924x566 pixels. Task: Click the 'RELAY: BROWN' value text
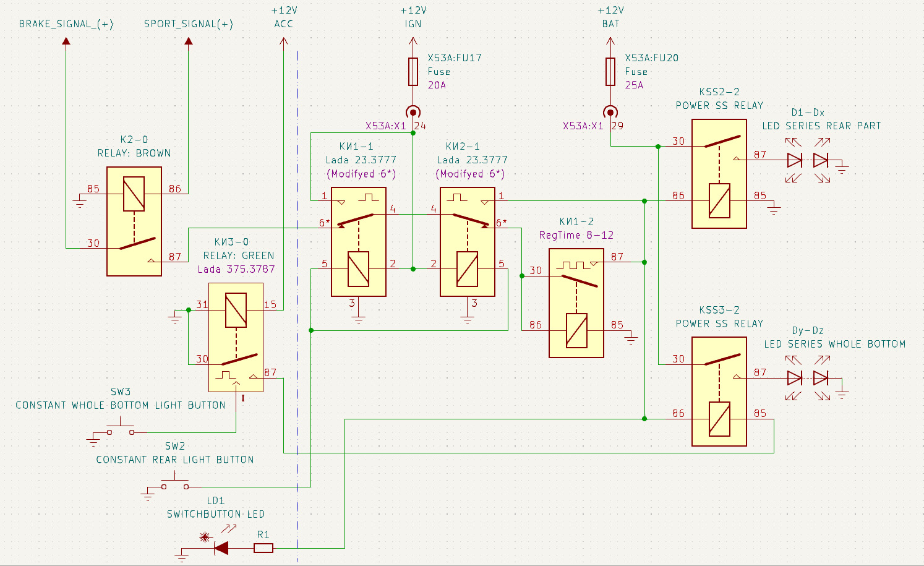click(x=134, y=153)
